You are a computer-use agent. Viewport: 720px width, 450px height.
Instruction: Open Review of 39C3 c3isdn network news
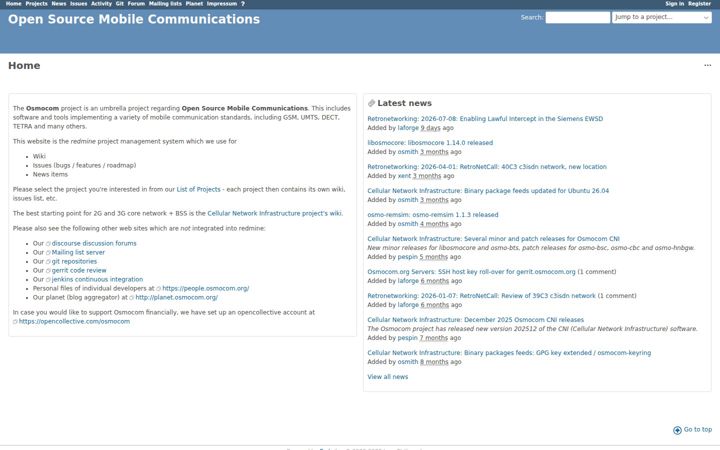[481, 296]
